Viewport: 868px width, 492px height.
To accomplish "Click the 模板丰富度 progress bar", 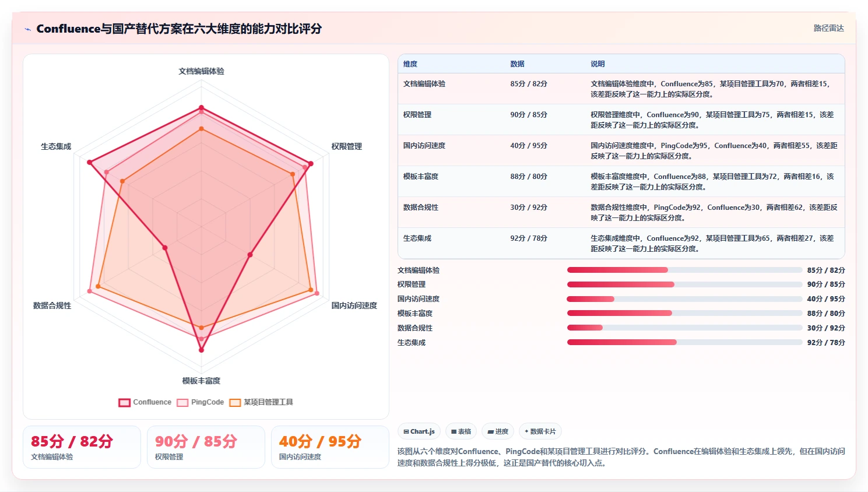I will [x=685, y=313].
